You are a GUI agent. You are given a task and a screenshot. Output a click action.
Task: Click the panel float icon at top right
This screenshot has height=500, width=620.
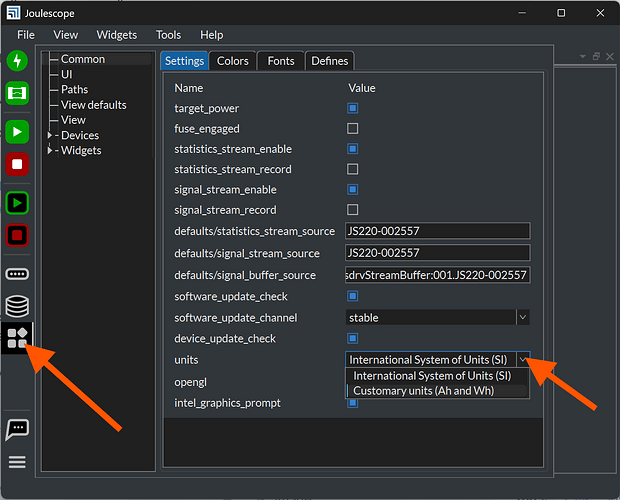click(596, 57)
